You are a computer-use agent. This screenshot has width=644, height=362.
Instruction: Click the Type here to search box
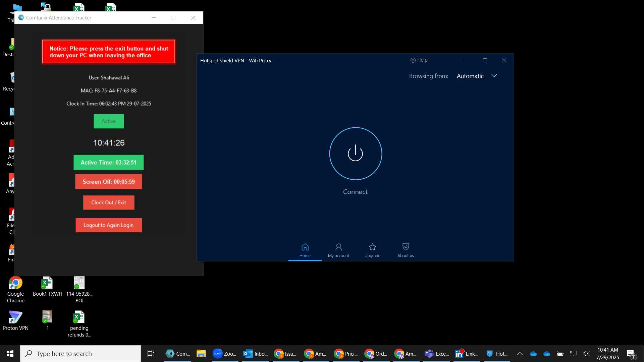click(x=80, y=354)
